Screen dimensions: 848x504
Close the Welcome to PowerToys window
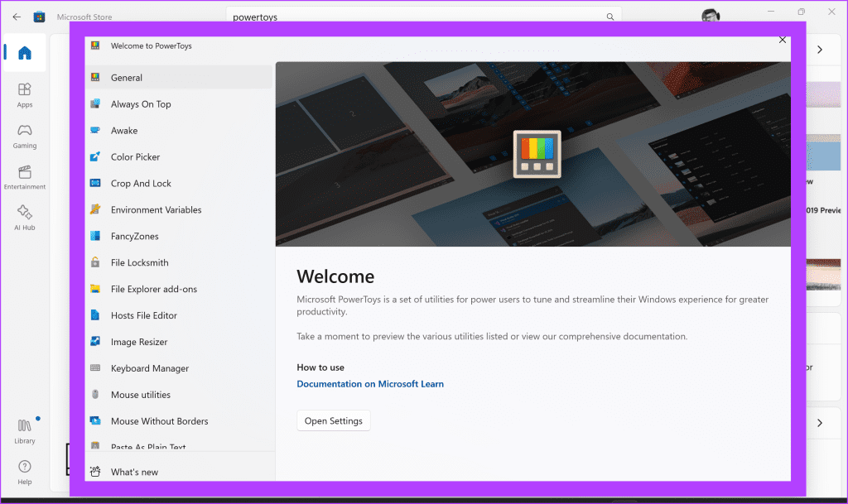tap(783, 40)
